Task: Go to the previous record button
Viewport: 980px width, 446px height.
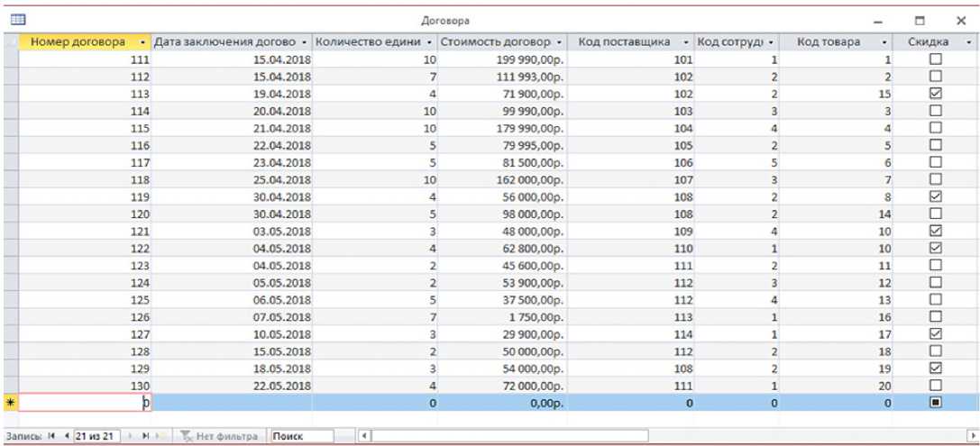Action: [x=66, y=436]
